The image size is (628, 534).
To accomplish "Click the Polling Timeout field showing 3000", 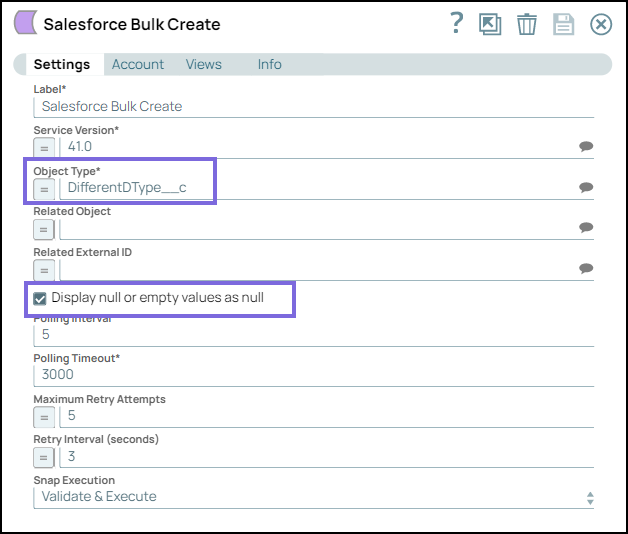I will 314,375.
